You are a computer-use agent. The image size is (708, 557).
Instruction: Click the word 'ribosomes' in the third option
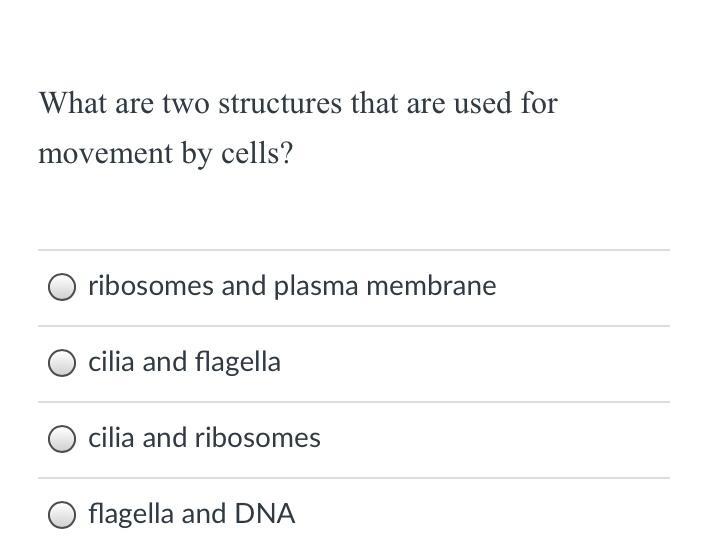pos(258,438)
